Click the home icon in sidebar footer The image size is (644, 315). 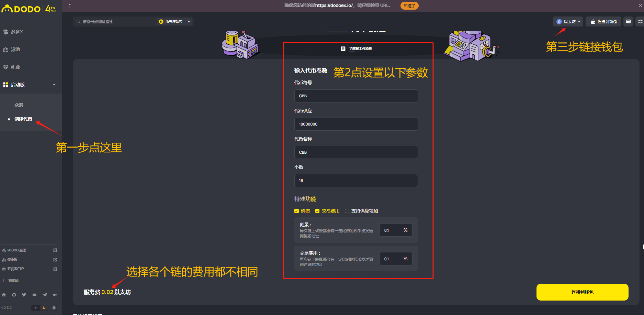4,295
